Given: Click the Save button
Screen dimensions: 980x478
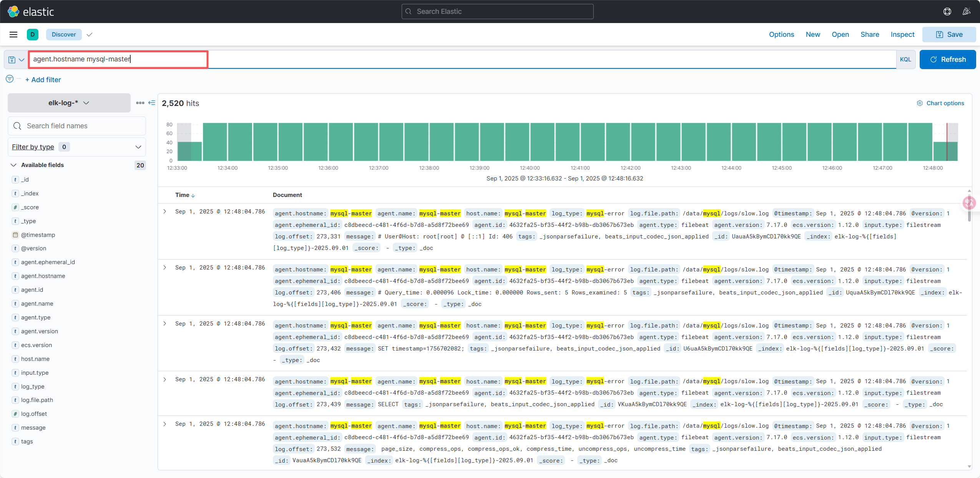Looking at the screenshot, I should (949, 35).
